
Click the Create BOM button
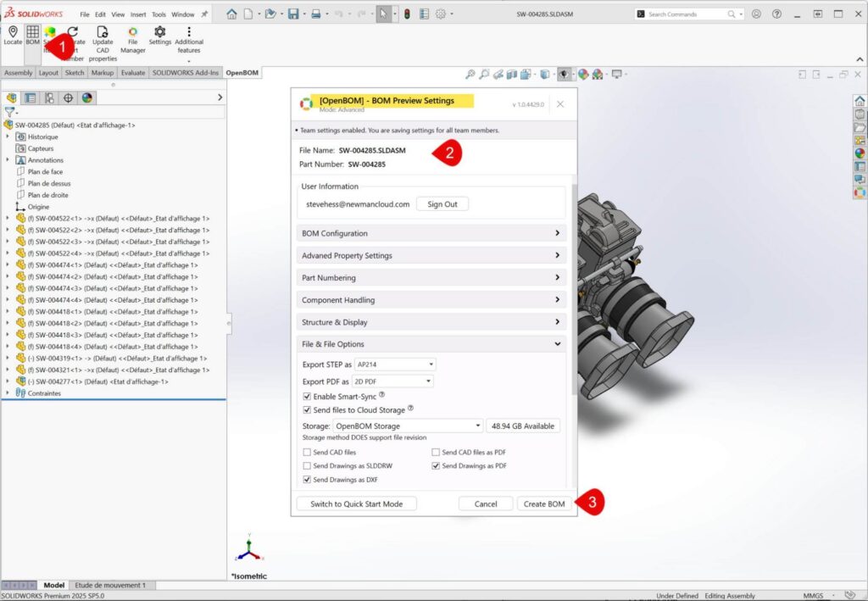[x=543, y=504]
